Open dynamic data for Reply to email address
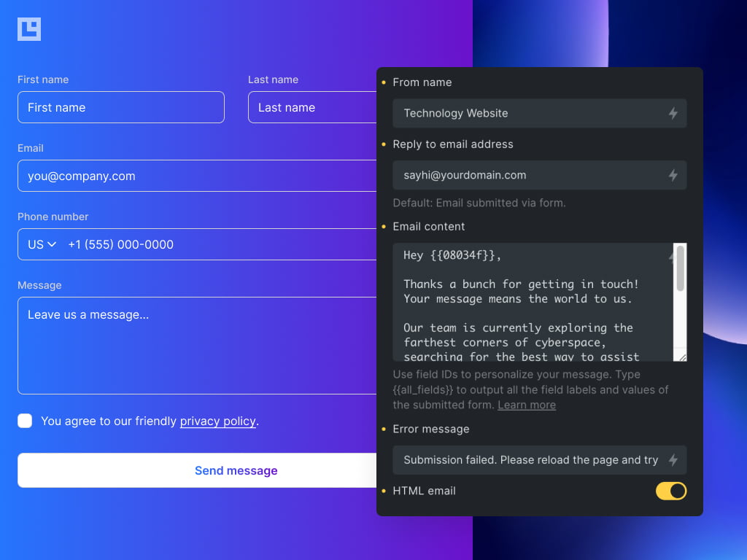Viewport: 747px width, 560px height. point(673,176)
